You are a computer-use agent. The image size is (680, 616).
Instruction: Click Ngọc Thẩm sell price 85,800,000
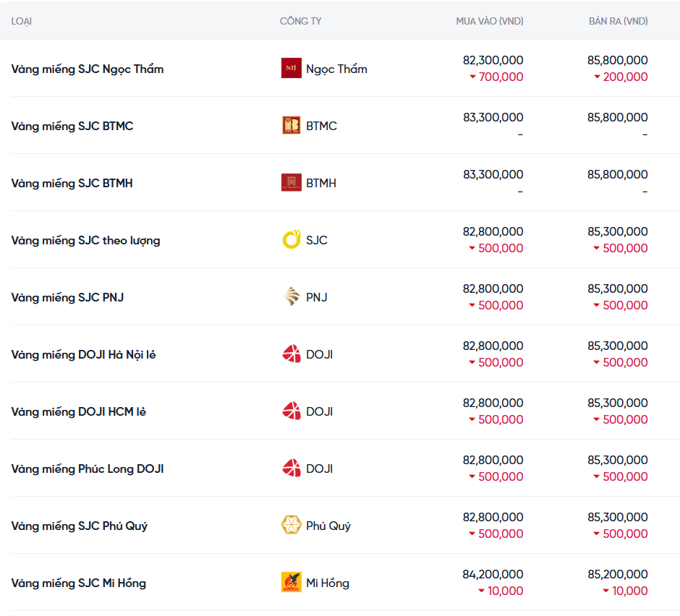click(618, 60)
